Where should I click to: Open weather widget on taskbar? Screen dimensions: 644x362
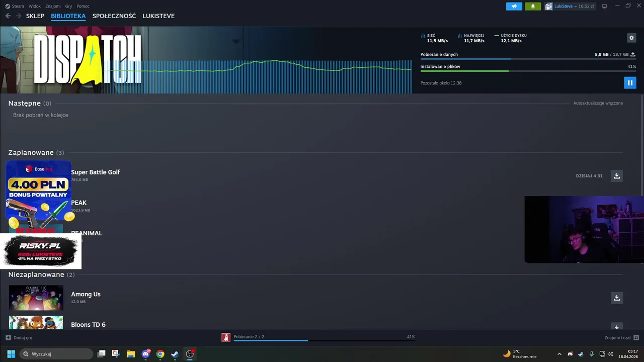click(520, 354)
